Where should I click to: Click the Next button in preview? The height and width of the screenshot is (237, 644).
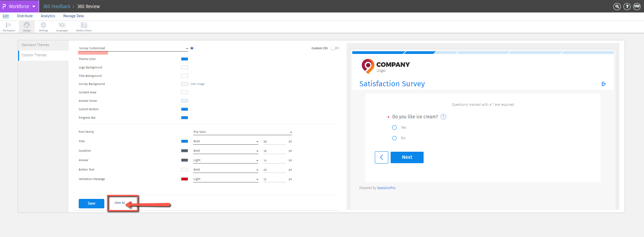[407, 157]
